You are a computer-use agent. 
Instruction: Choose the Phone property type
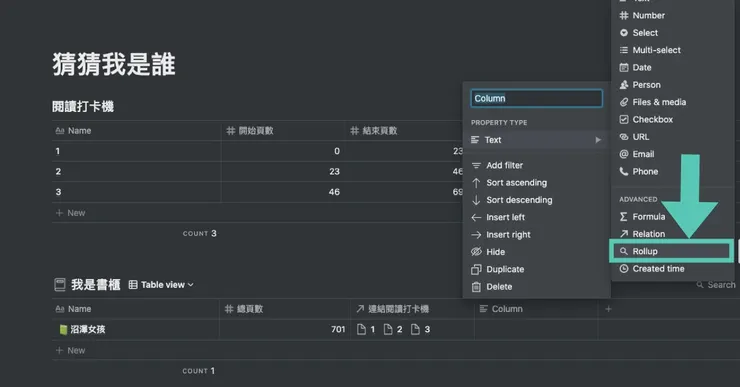672,171
